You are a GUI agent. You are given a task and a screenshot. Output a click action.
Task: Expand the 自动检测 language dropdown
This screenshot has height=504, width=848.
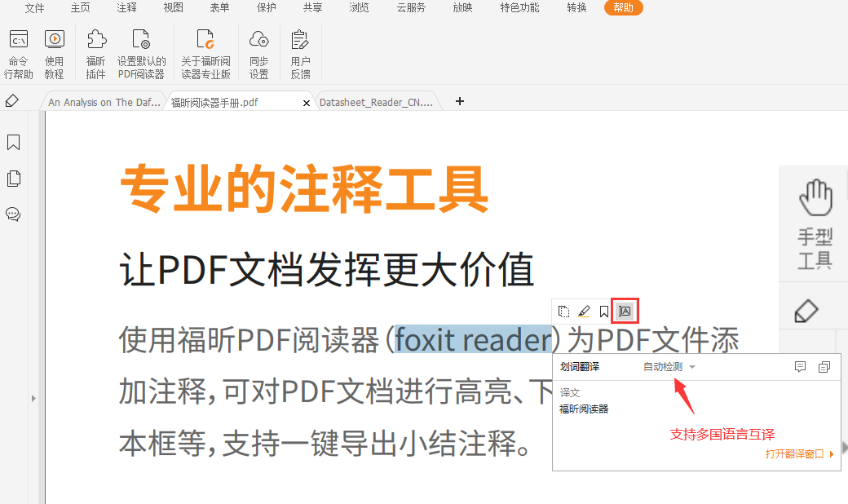[x=692, y=367]
